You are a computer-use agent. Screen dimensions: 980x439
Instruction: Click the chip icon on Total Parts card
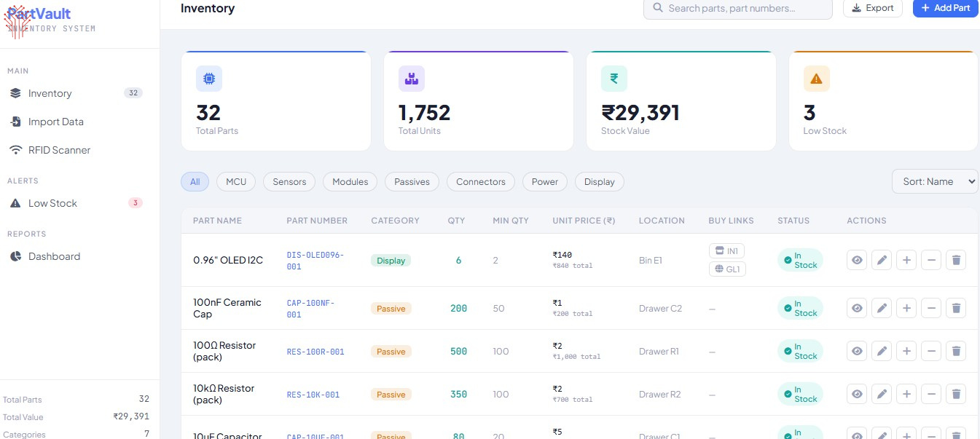pyautogui.click(x=209, y=79)
